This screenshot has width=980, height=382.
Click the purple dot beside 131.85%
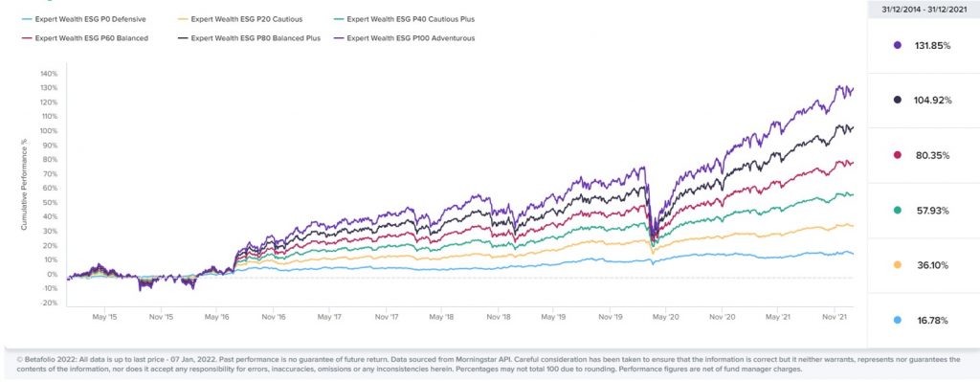pyautogui.click(x=898, y=45)
